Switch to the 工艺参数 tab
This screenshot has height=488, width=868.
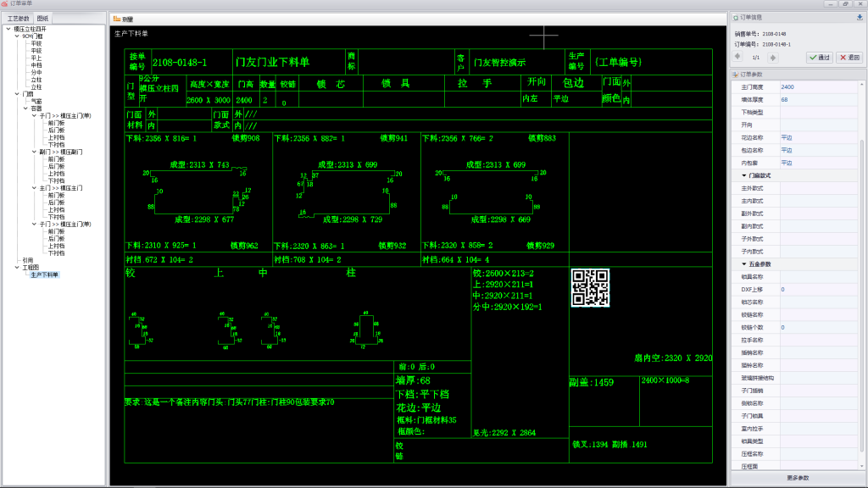coord(19,19)
